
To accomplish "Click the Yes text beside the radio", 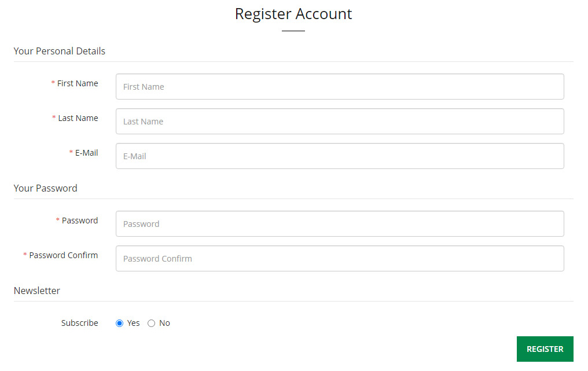I will click(x=134, y=323).
